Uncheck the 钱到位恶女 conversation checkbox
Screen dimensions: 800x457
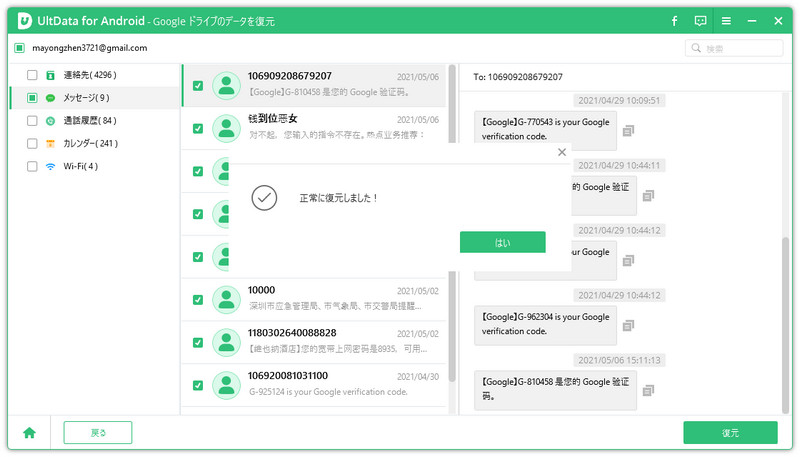coord(198,129)
